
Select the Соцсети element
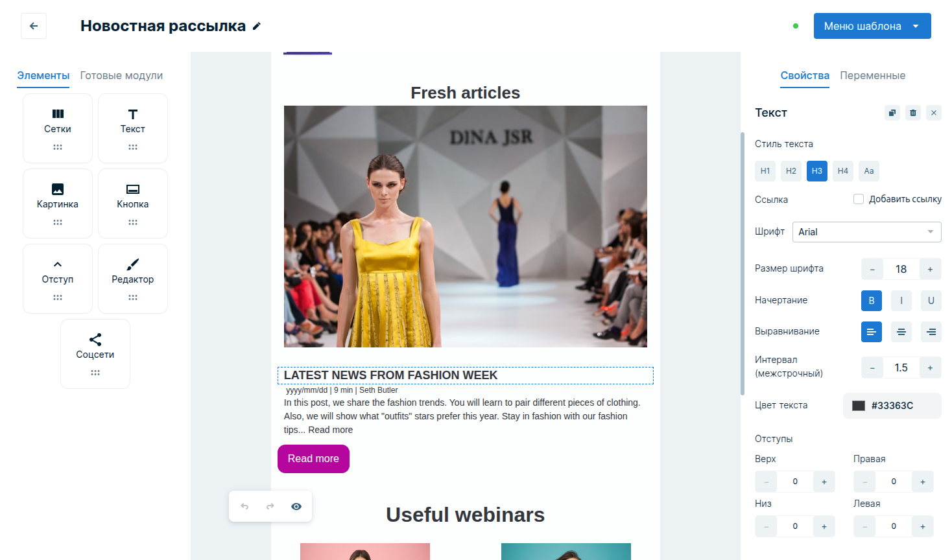point(95,353)
